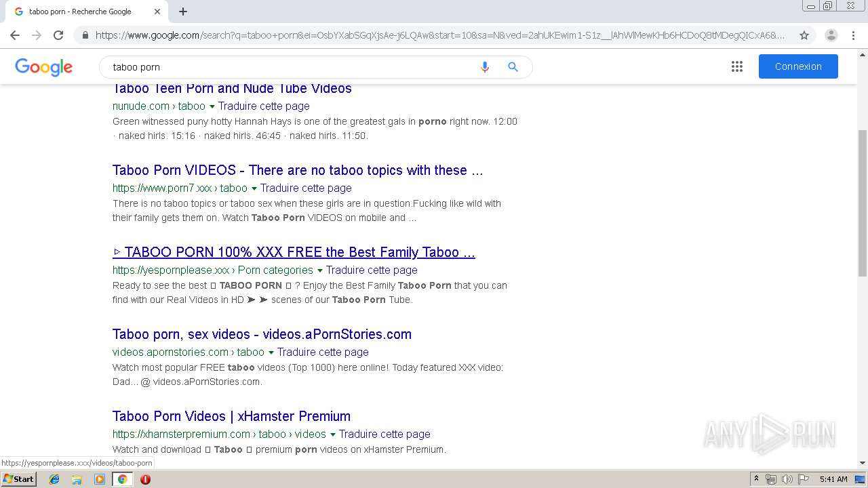Click the Connexion sign-in button
868x488 pixels.
tap(798, 66)
